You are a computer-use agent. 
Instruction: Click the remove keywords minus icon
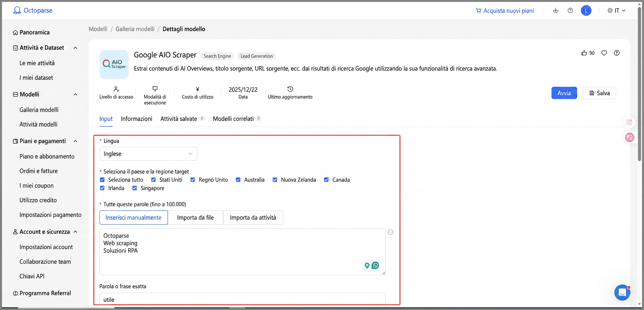tap(391, 232)
